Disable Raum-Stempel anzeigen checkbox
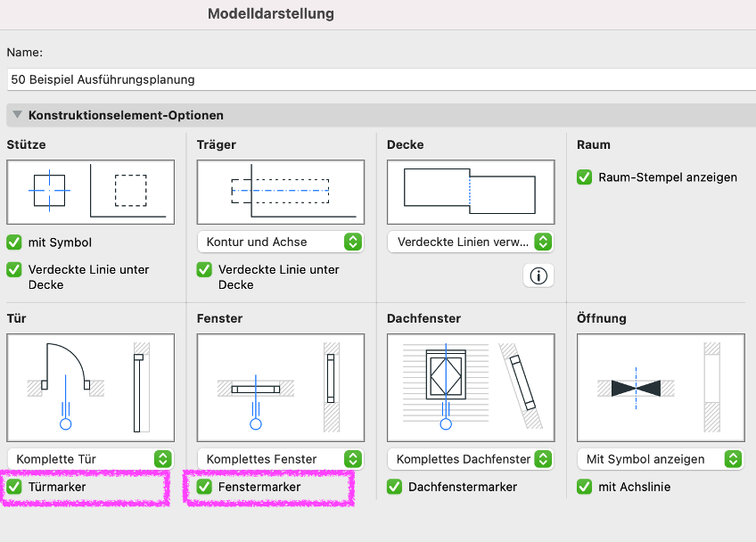756x542 pixels. tap(585, 177)
